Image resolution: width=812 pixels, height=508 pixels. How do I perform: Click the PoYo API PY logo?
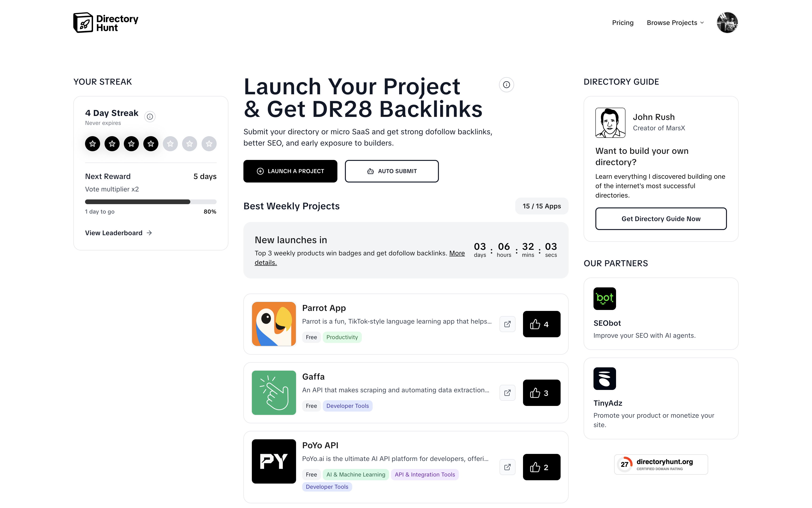coord(274,461)
